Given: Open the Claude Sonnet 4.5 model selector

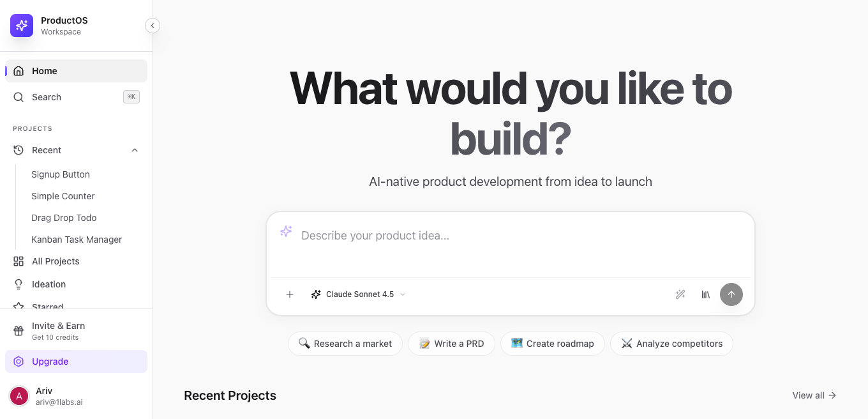Looking at the screenshot, I should (358, 294).
